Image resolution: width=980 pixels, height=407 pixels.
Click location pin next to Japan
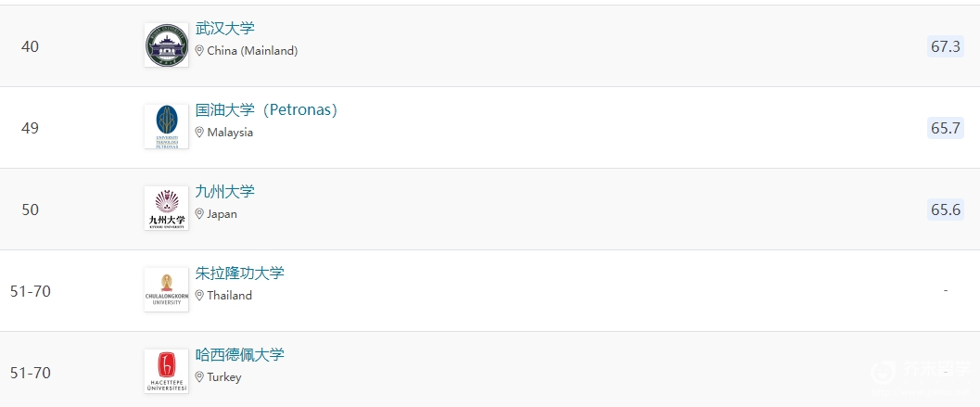(199, 214)
